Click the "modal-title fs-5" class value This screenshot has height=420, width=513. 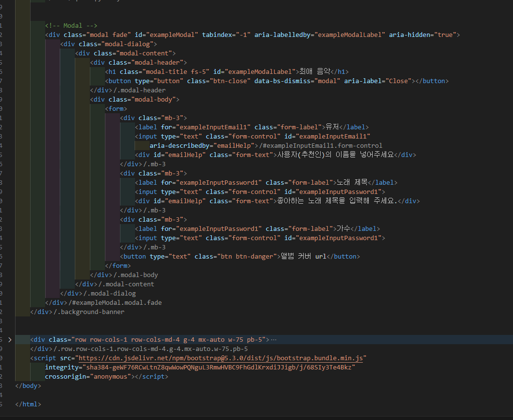point(176,71)
